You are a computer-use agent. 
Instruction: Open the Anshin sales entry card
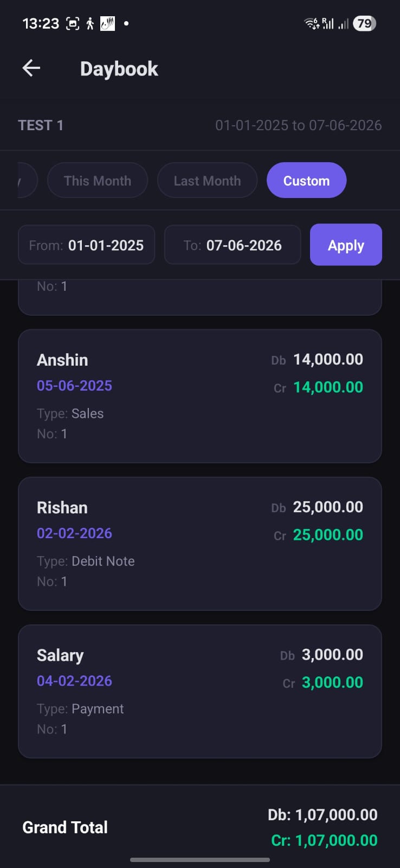[200, 396]
